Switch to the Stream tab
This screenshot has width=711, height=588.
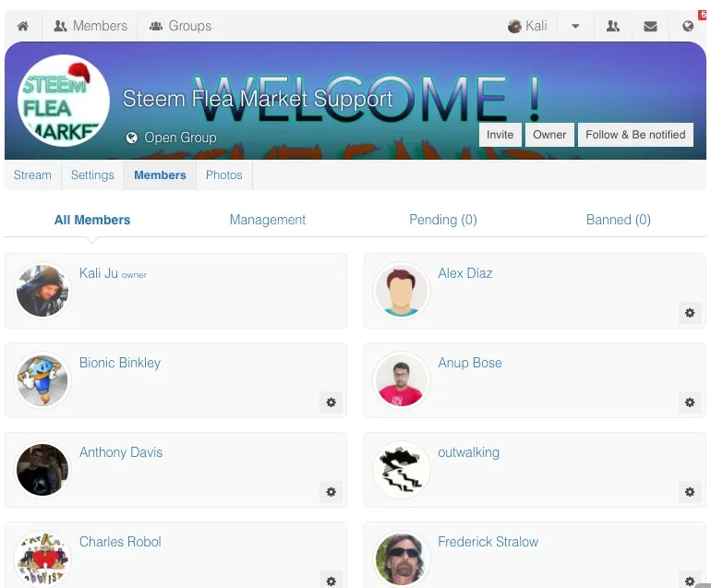(32, 175)
